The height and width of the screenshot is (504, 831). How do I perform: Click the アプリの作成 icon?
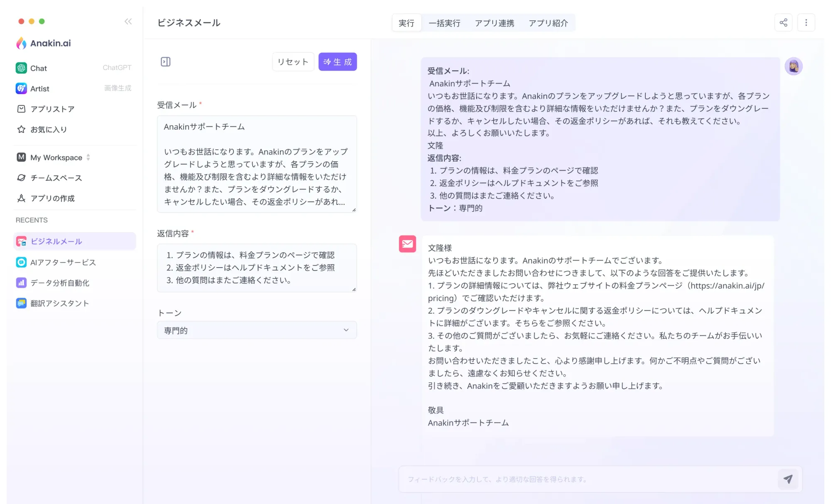pos(21,198)
